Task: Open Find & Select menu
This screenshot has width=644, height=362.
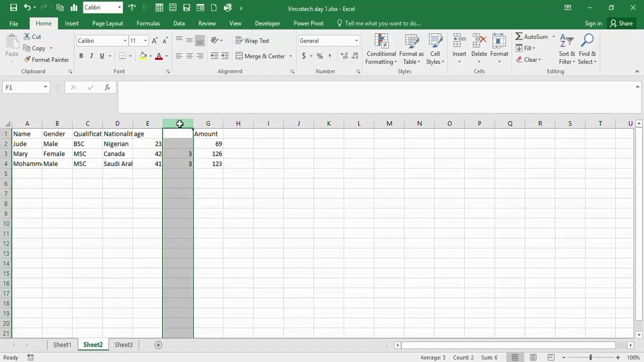Action: pyautogui.click(x=587, y=49)
